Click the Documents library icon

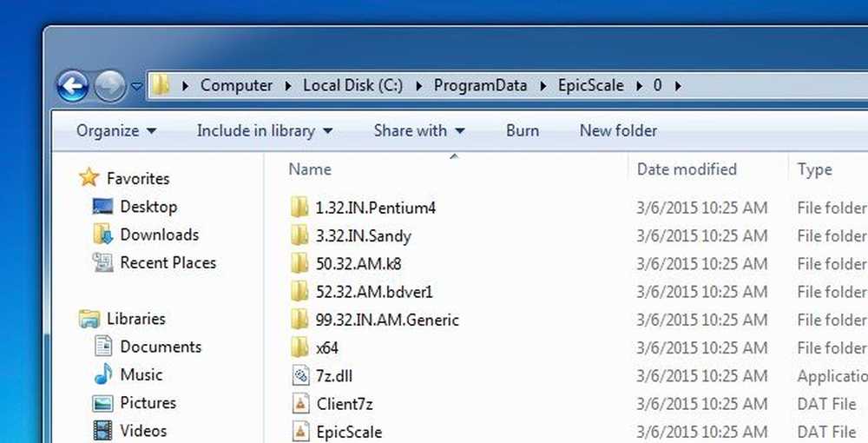pos(103,346)
